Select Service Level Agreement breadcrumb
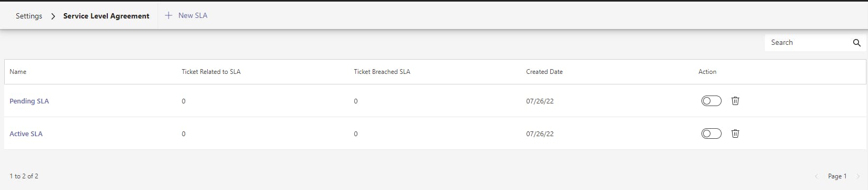868x190 pixels. 106,16
